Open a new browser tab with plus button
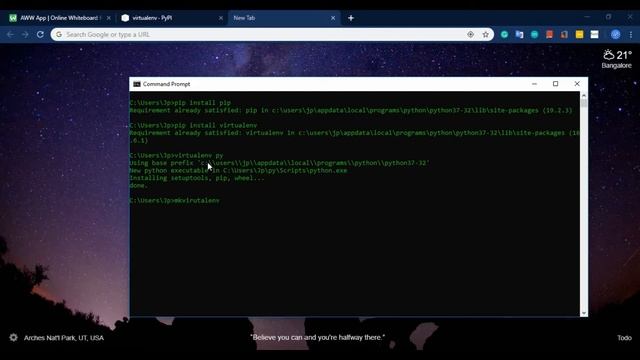Image resolution: width=640 pixels, height=360 pixels. pos(351,18)
